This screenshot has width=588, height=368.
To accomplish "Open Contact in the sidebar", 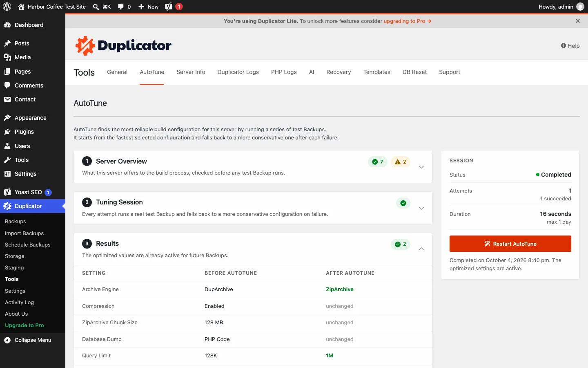I will click(33, 99).
